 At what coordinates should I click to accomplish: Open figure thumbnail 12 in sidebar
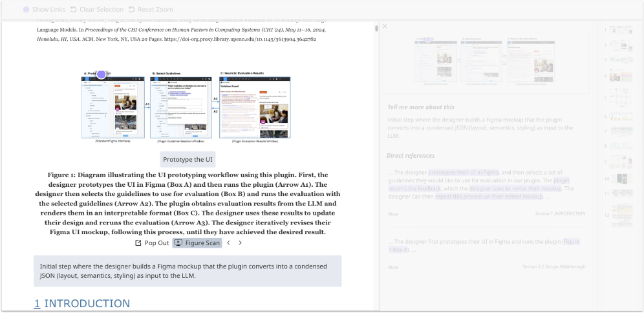click(x=621, y=215)
